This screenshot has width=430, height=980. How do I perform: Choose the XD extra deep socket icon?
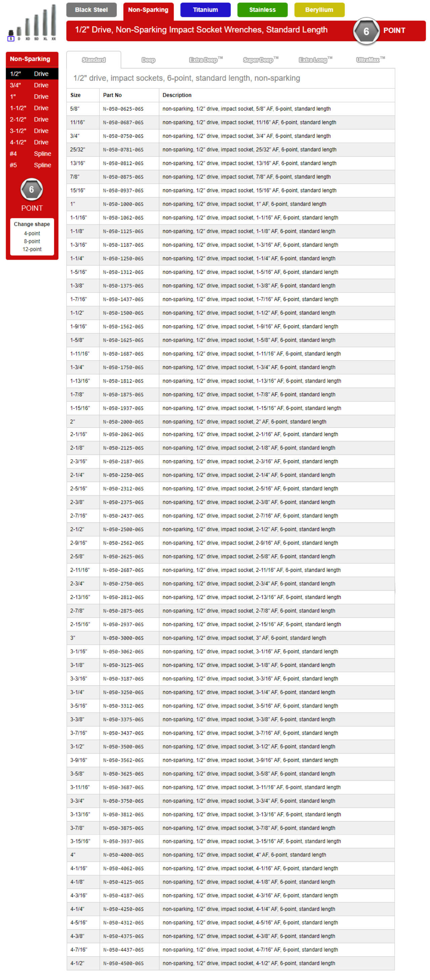pyautogui.click(x=28, y=29)
